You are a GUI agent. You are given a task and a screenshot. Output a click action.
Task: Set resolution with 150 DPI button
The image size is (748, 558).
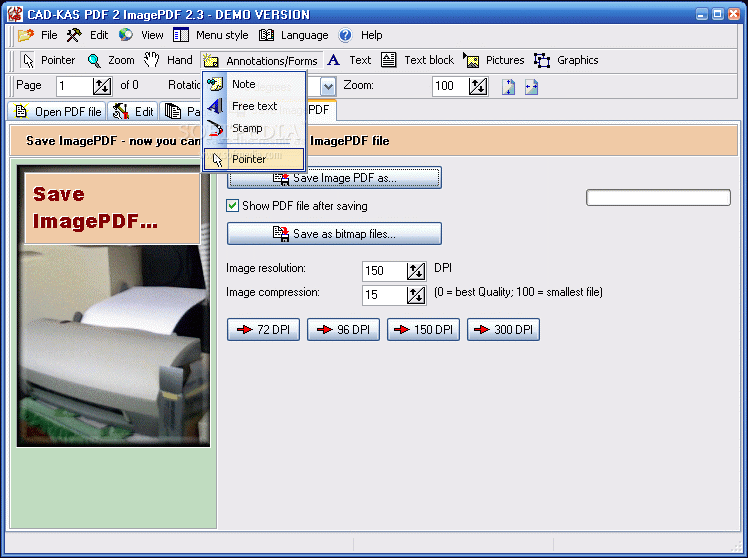424,330
